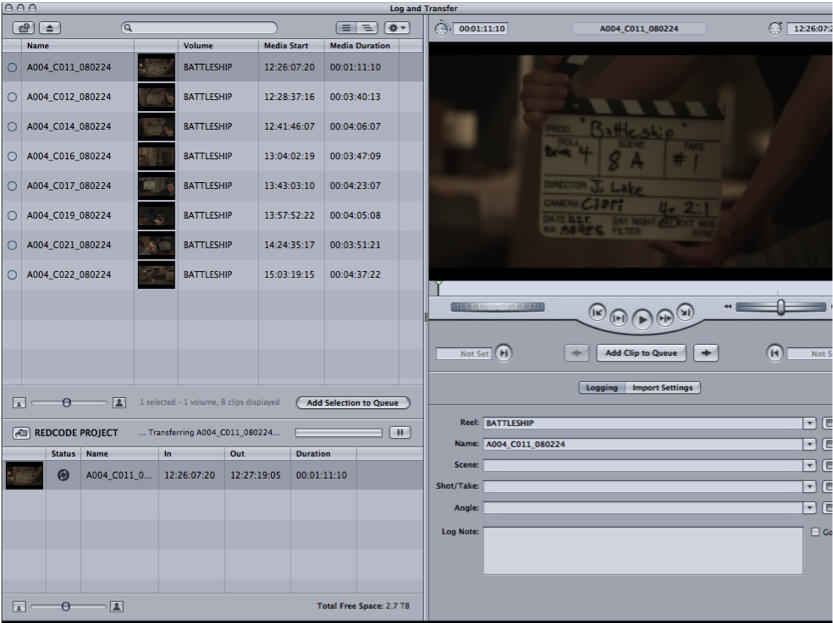Click the eject volume button
833x623 pixels.
49,28
